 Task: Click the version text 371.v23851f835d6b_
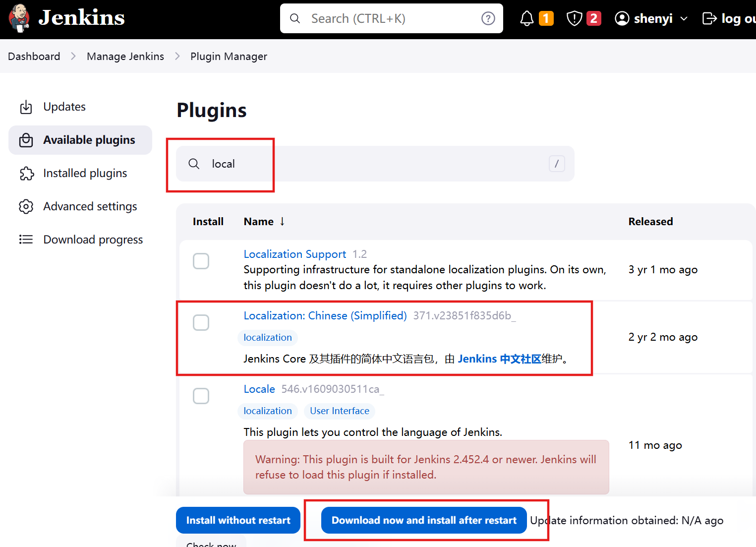(465, 315)
